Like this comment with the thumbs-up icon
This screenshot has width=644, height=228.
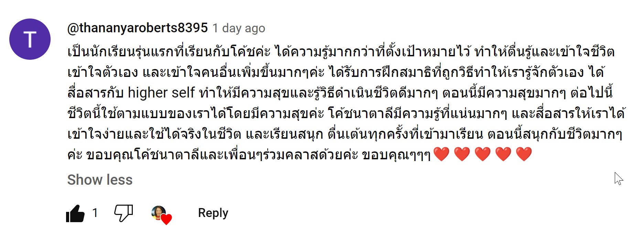75,213
